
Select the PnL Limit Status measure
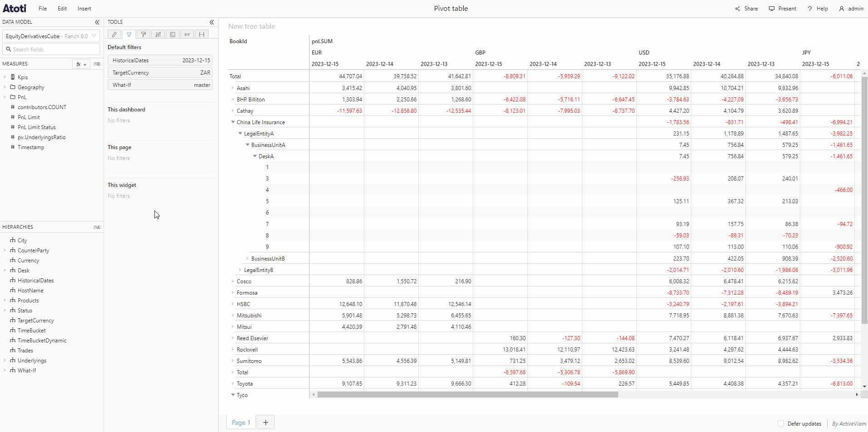(x=36, y=127)
